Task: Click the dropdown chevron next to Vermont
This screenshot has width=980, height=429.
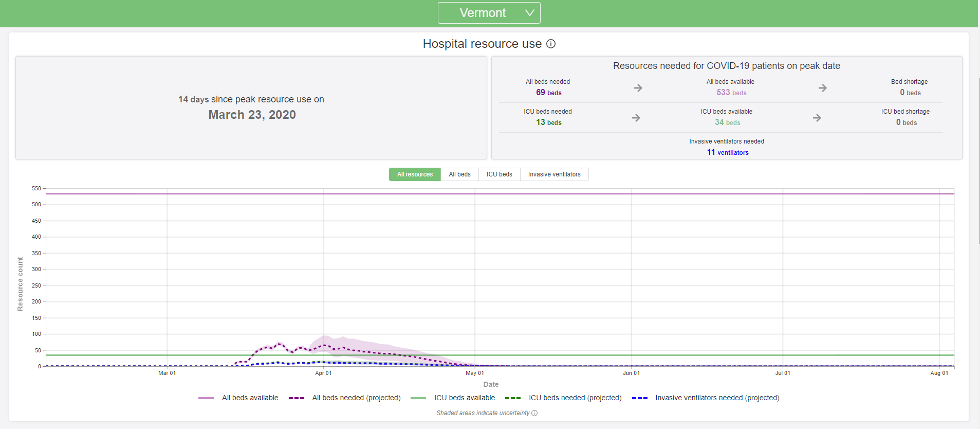Action: point(529,13)
